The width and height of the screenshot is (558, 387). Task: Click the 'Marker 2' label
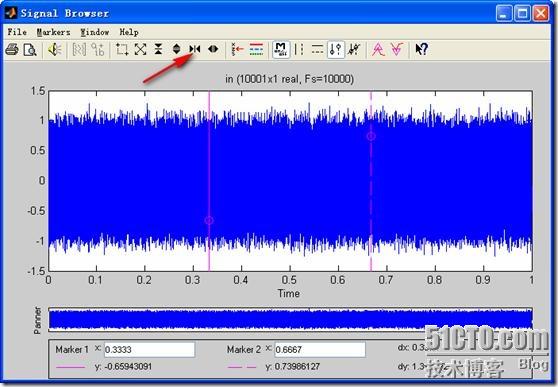tap(244, 350)
